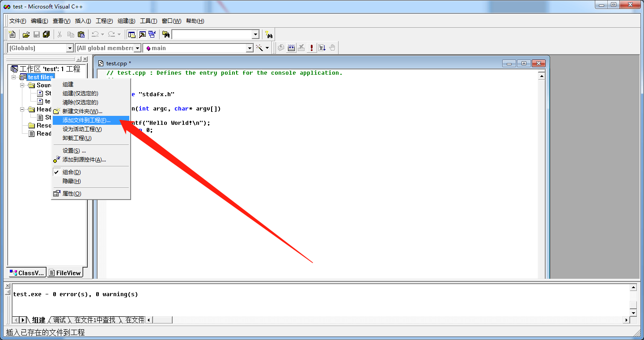The height and width of the screenshot is (340, 644).
Task: Open the Redo history dropdown arrow
Action: pos(119,34)
